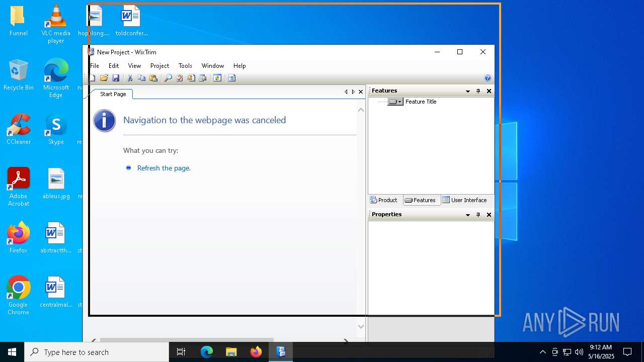Image resolution: width=644 pixels, height=362 pixels.
Task: Open the notification center
Action: point(627,352)
